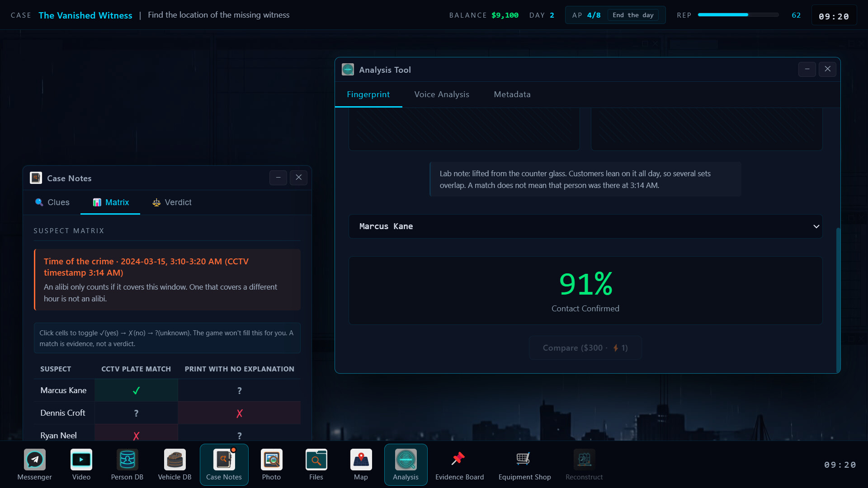This screenshot has width=868, height=488.
Task: Click the REP progress bar
Action: tap(738, 15)
